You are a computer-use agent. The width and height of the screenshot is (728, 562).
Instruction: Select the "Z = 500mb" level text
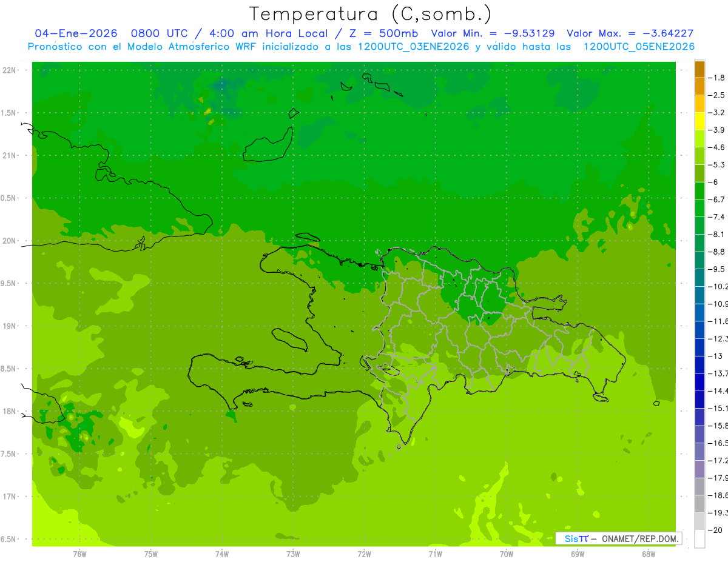(383, 33)
